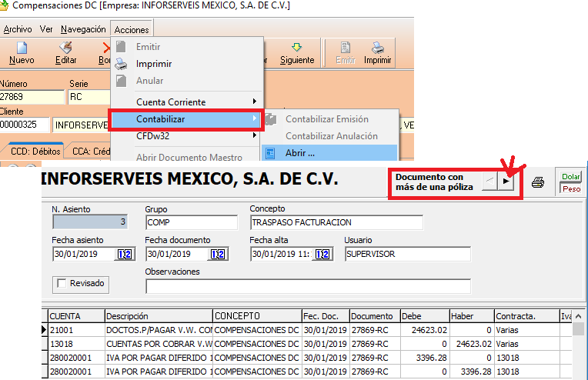Click the Imprimir toolbar printer icon
The width and height of the screenshot is (588, 380).
pyautogui.click(x=378, y=48)
